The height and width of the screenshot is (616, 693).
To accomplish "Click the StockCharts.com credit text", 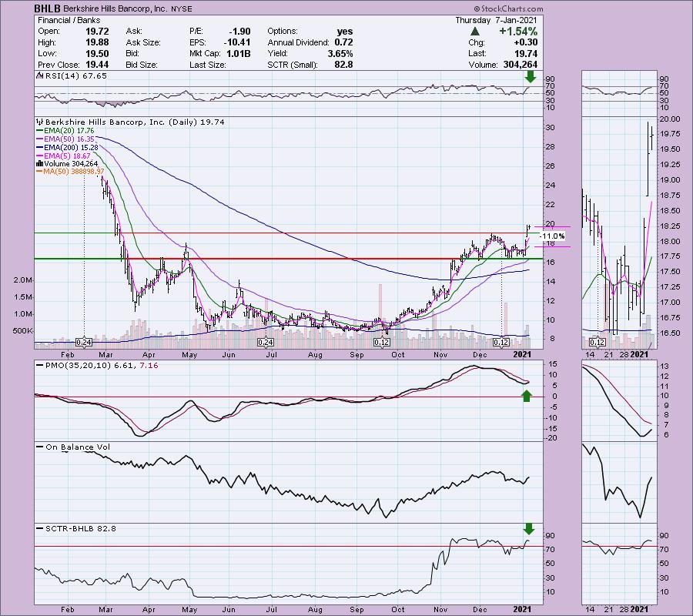I will (508, 8).
